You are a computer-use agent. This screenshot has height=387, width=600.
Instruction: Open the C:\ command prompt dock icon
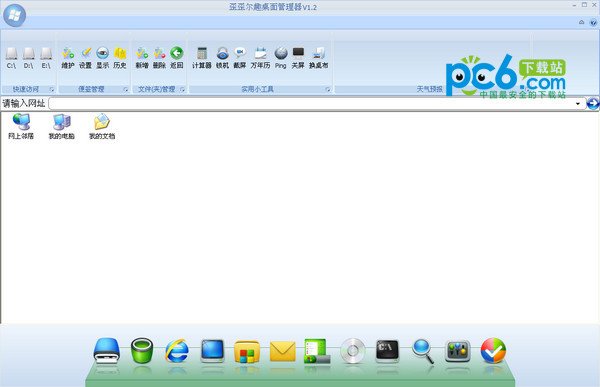(x=387, y=351)
